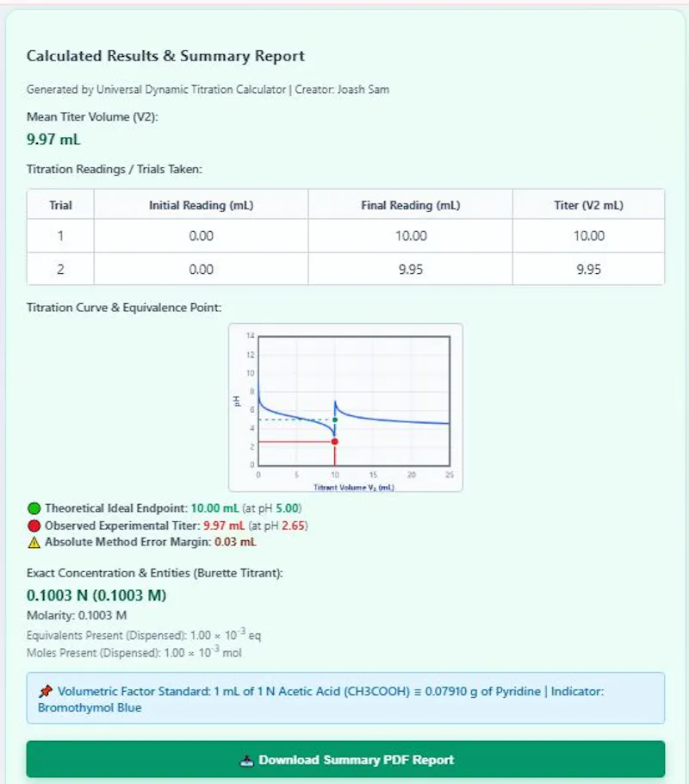689x784 pixels.
Task: Click 'Bromothymol Blue' indicator text
Action: tap(90, 708)
